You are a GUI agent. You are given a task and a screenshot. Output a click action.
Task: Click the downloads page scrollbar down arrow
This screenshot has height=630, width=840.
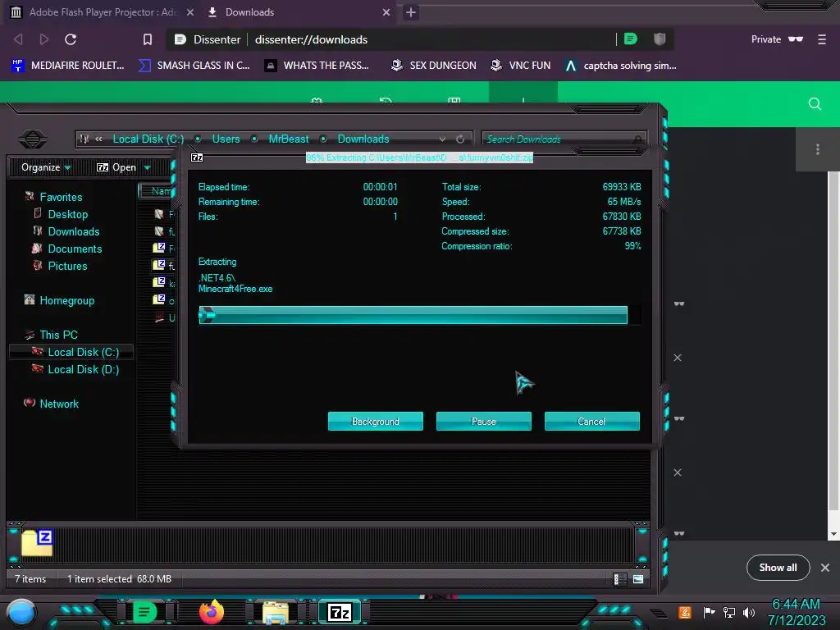tap(833, 534)
